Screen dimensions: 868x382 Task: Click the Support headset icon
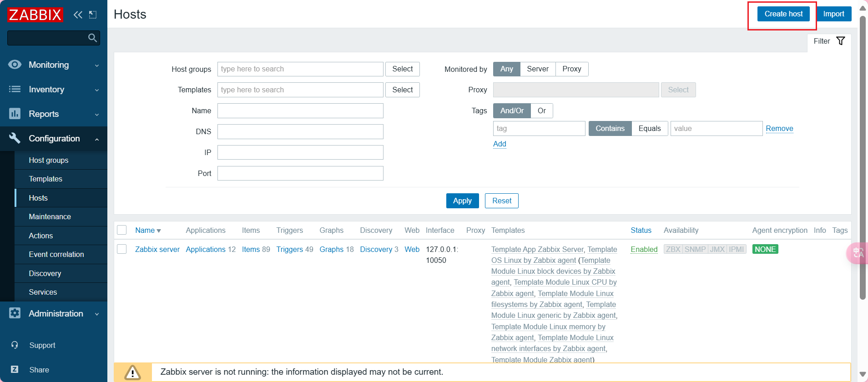click(15, 345)
